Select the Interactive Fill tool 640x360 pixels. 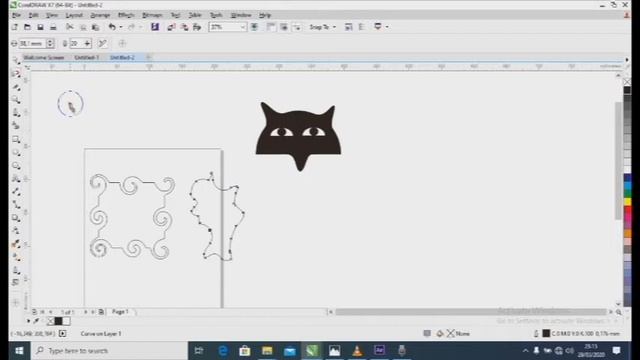tap(16, 257)
